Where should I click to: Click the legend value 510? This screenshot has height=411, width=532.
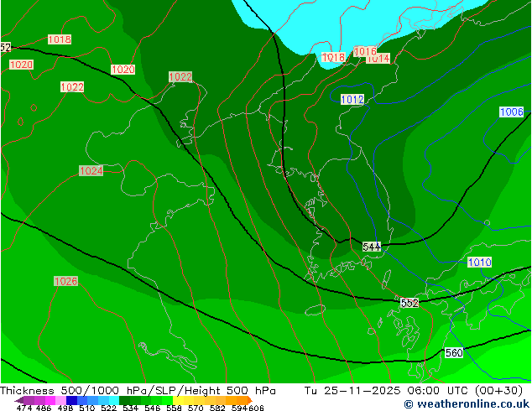86,408
